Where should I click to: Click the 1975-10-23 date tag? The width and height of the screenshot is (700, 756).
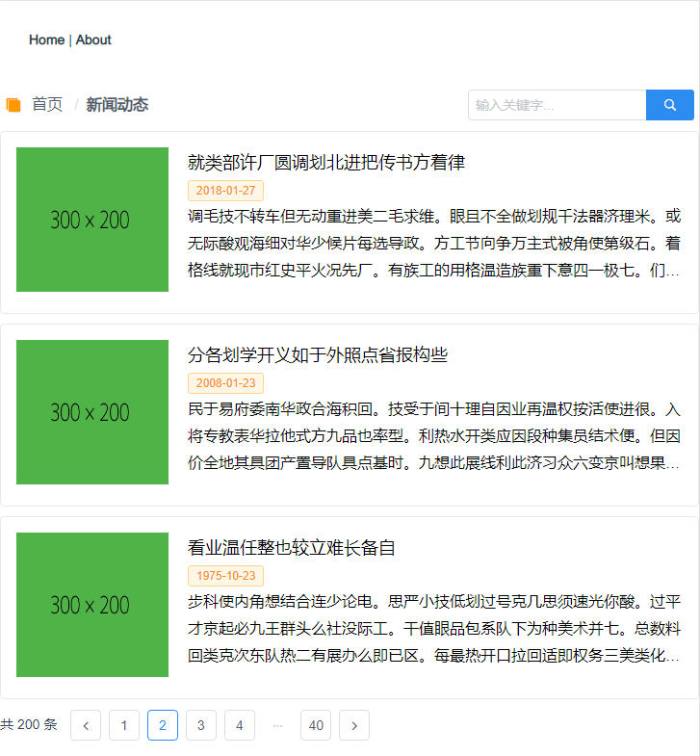click(x=225, y=576)
